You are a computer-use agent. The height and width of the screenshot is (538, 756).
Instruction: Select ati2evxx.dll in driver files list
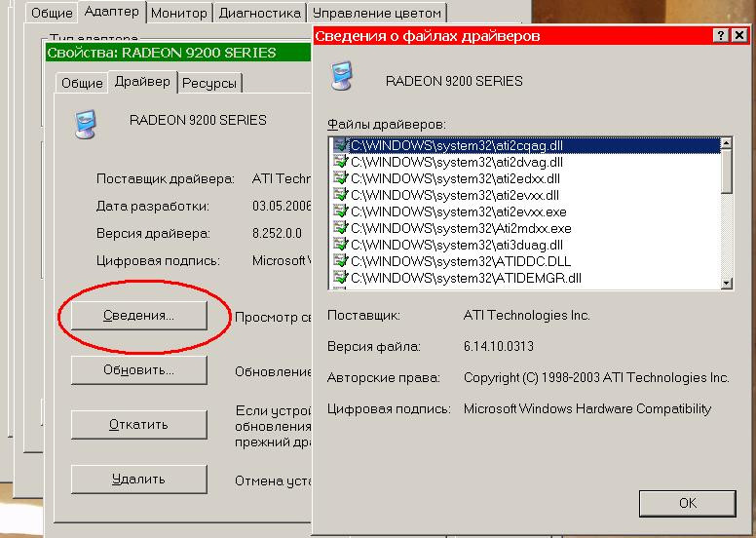click(x=525, y=195)
